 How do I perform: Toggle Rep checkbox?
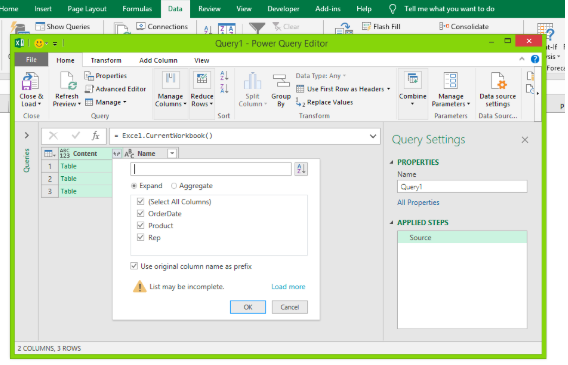(141, 237)
